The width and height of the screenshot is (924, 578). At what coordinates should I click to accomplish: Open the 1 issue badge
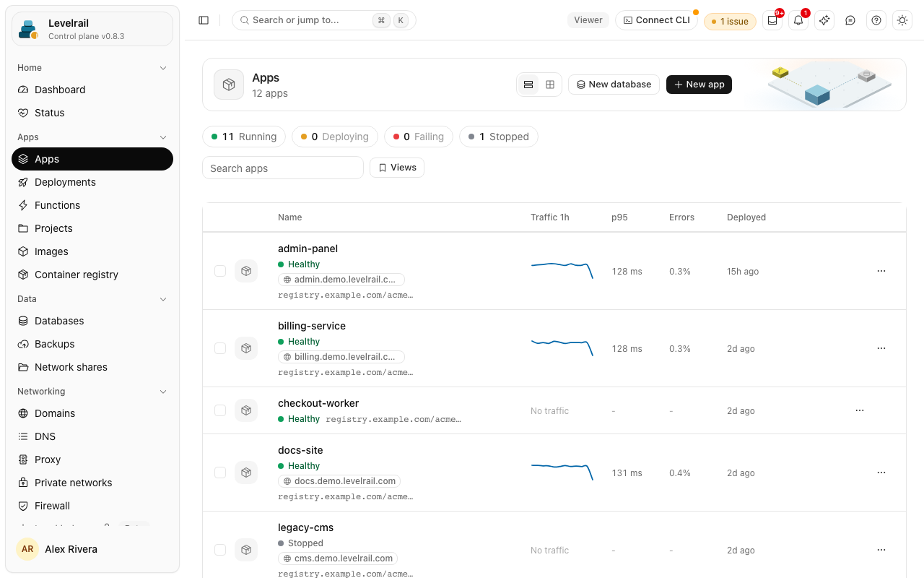coord(730,22)
